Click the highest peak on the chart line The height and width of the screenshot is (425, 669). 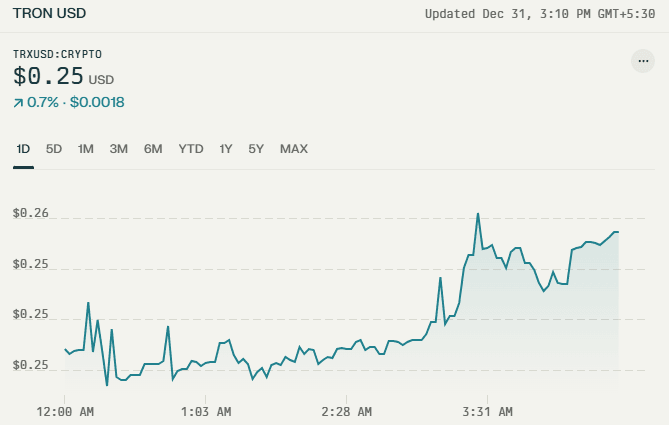[478, 214]
